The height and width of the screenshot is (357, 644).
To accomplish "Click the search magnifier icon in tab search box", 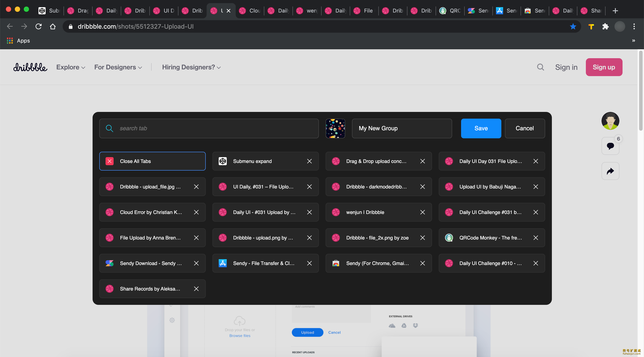I will [109, 128].
